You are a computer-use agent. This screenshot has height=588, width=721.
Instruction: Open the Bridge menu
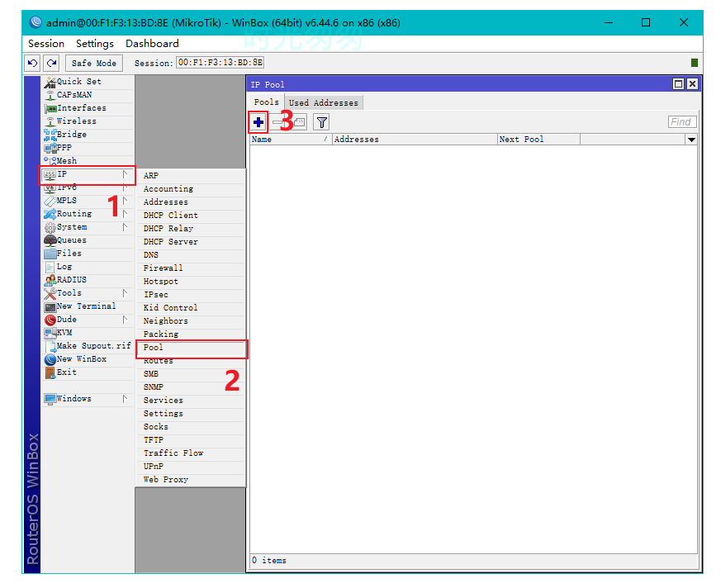[x=88, y=135]
